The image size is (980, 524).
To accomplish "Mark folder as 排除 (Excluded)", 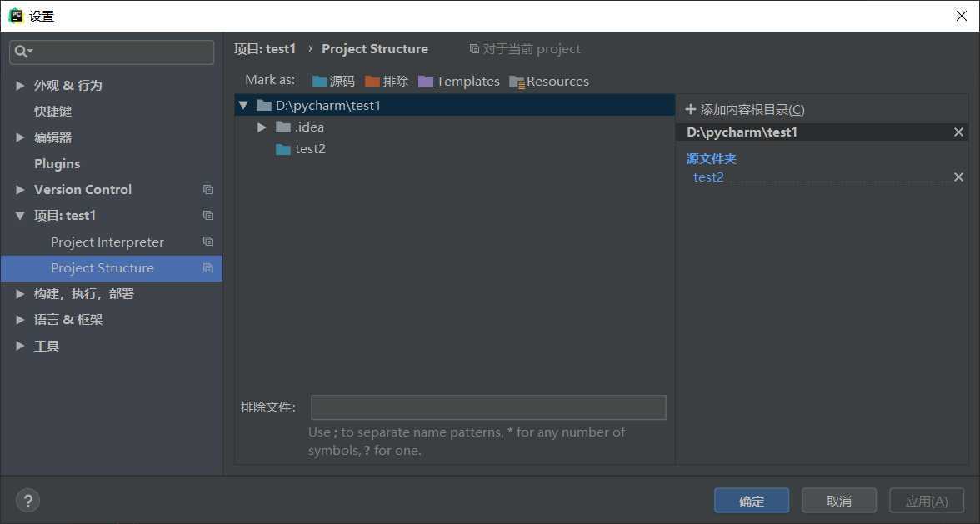I will (x=387, y=81).
